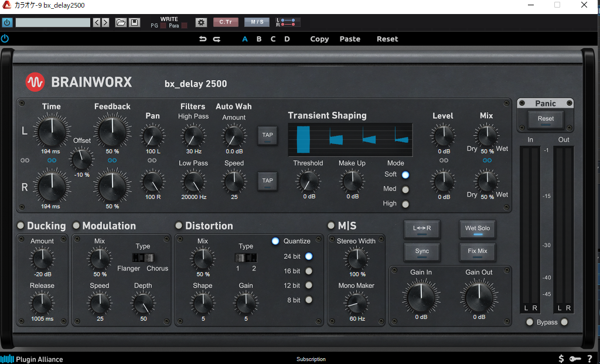Select 24 bit quantization
Viewport: 600px width, 364px height.
pos(308,256)
